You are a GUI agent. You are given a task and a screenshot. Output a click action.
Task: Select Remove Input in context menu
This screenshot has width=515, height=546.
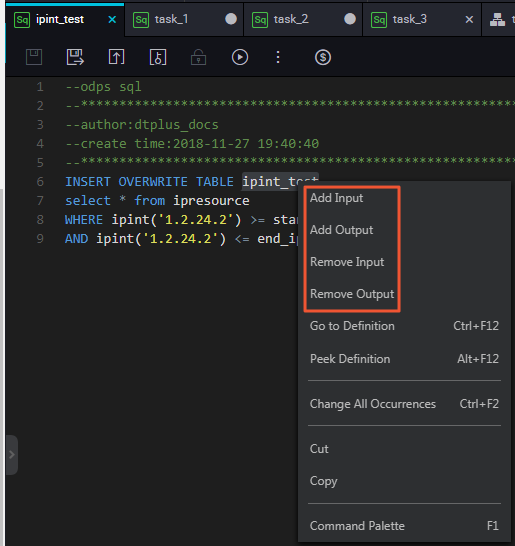(347, 262)
